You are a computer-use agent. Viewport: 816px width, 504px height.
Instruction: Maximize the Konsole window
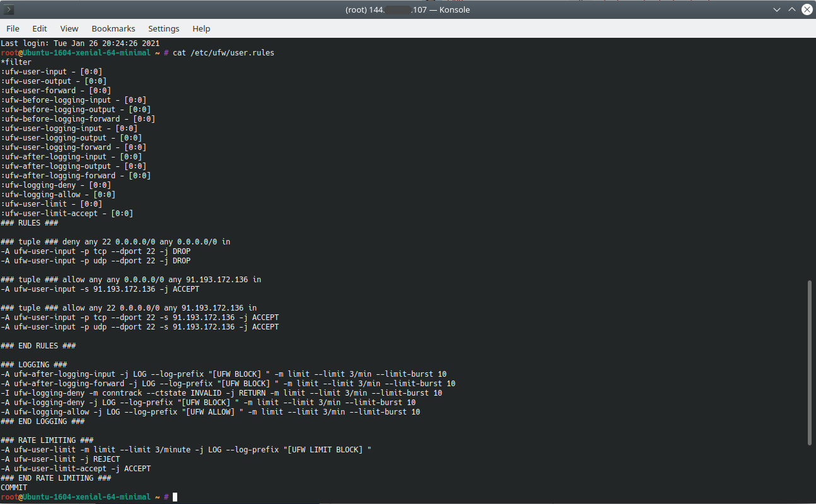pyautogui.click(x=791, y=9)
